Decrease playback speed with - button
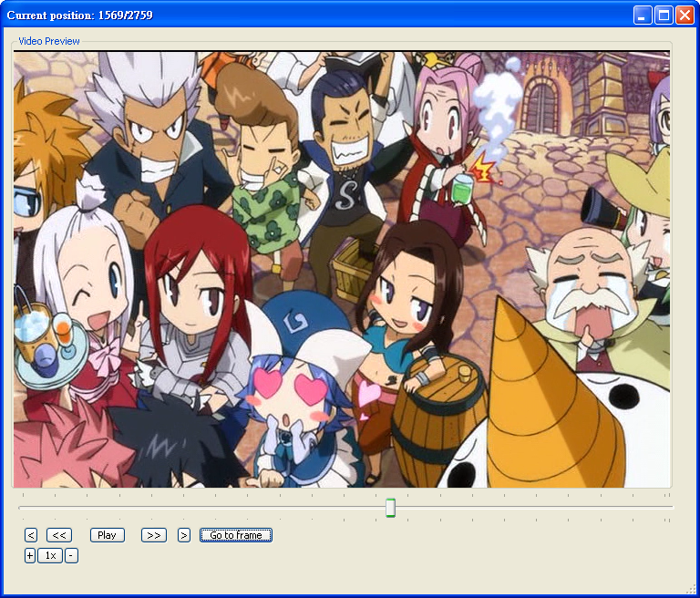 tap(71, 555)
